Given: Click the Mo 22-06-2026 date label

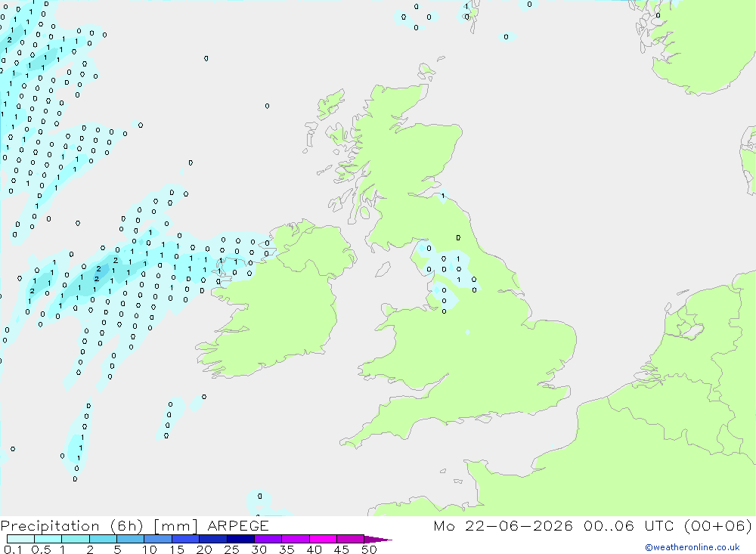Looking at the screenshot, I should tap(503, 526).
